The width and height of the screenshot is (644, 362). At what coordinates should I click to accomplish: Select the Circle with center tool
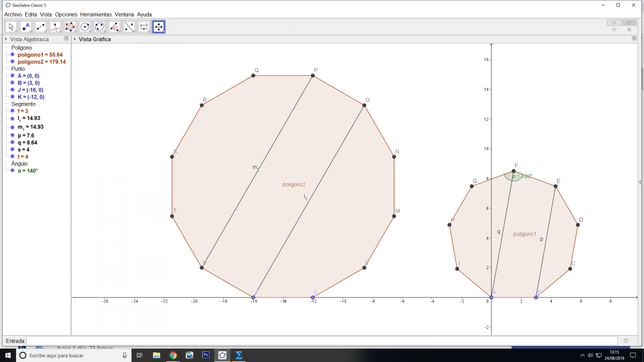click(x=85, y=26)
